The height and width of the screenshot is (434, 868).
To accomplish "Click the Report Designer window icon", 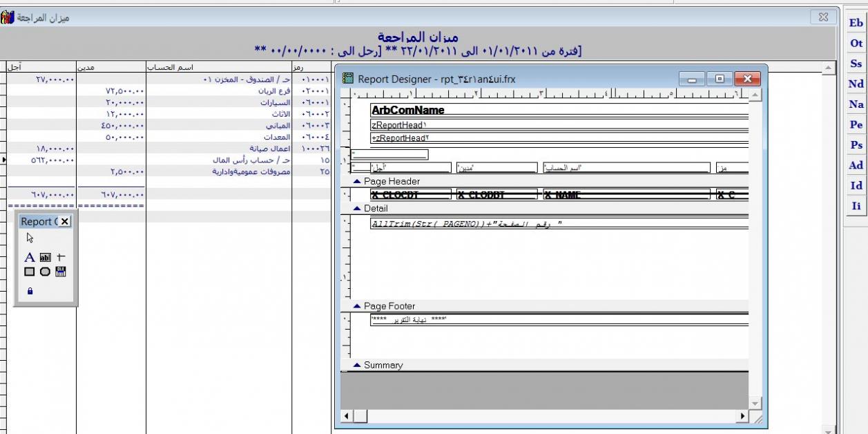I will (349, 79).
